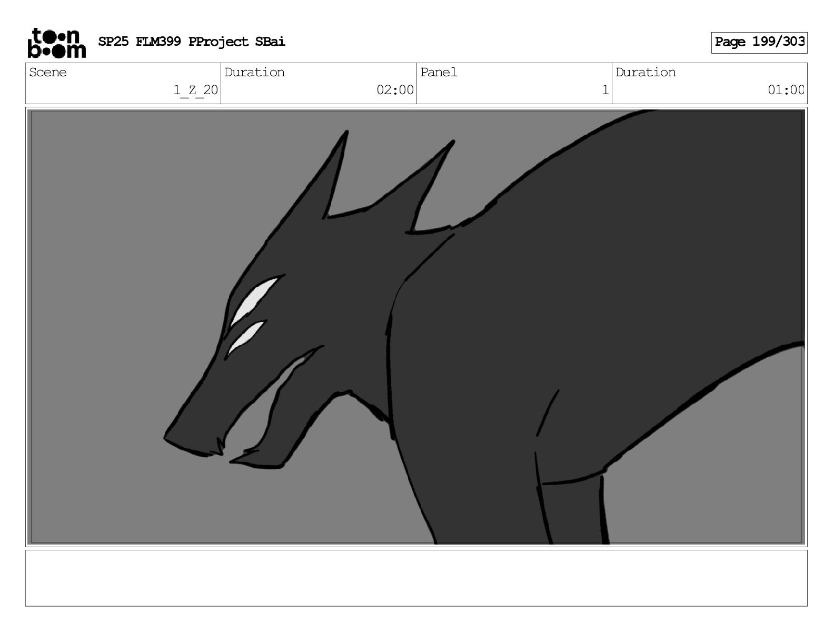Click the panel duration value 01:00

[786, 90]
